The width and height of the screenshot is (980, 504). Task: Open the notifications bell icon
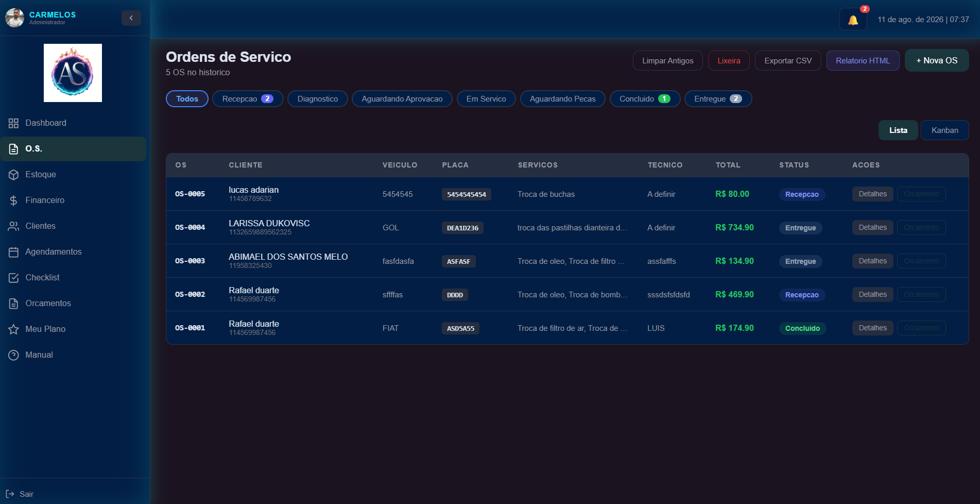click(853, 20)
